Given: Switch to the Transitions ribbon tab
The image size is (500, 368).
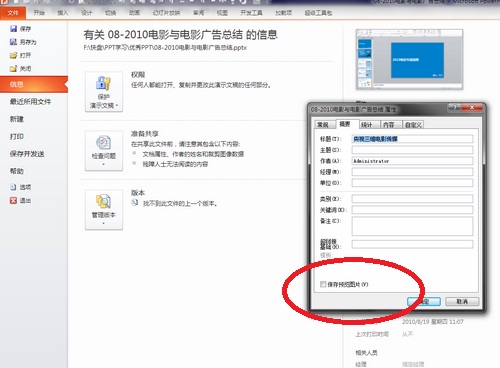Looking at the screenshot, I should [110, 13].
